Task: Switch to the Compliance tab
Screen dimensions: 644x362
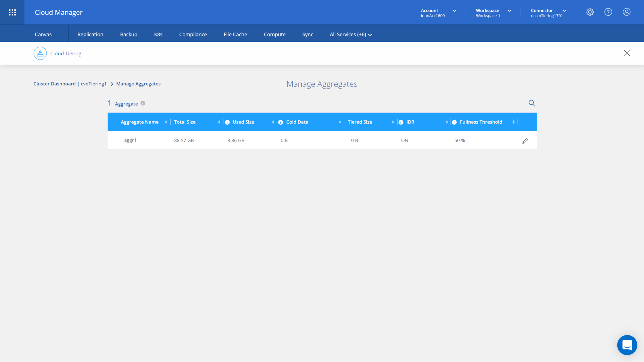Action: pos(193,34)
